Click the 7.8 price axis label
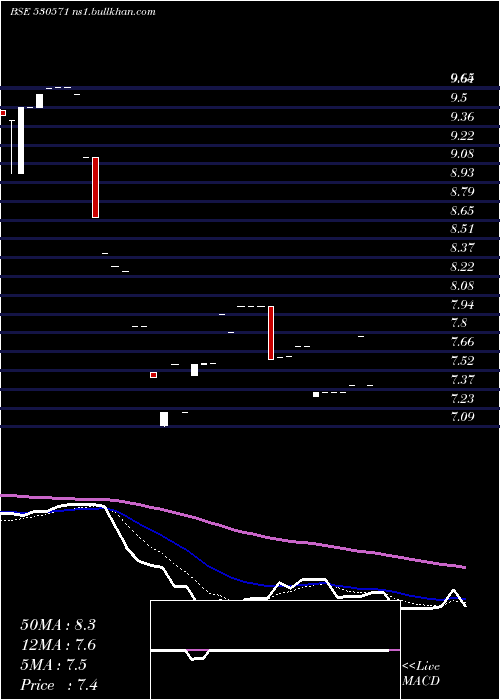 [459, 323]
